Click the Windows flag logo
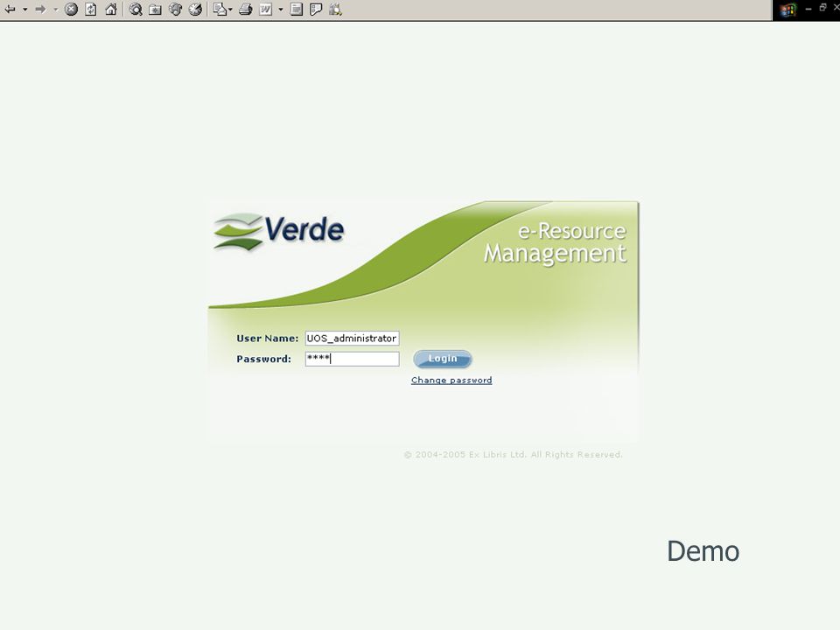 788,10
